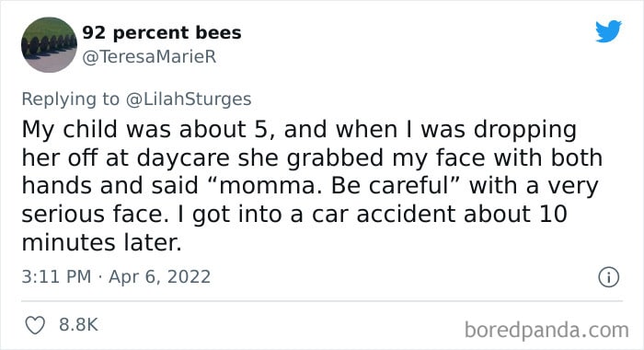This screenshot has height=350, width=644.
Task: Click the divider line above the likes
Action: pyautogui.click(x=322, y=301)
